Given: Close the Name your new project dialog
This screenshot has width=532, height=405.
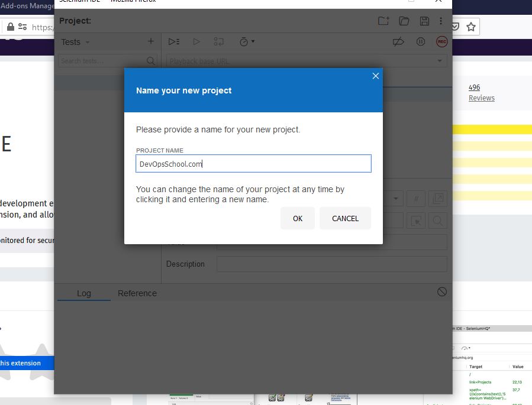Looking at the screenshot, I should point(375,76).
